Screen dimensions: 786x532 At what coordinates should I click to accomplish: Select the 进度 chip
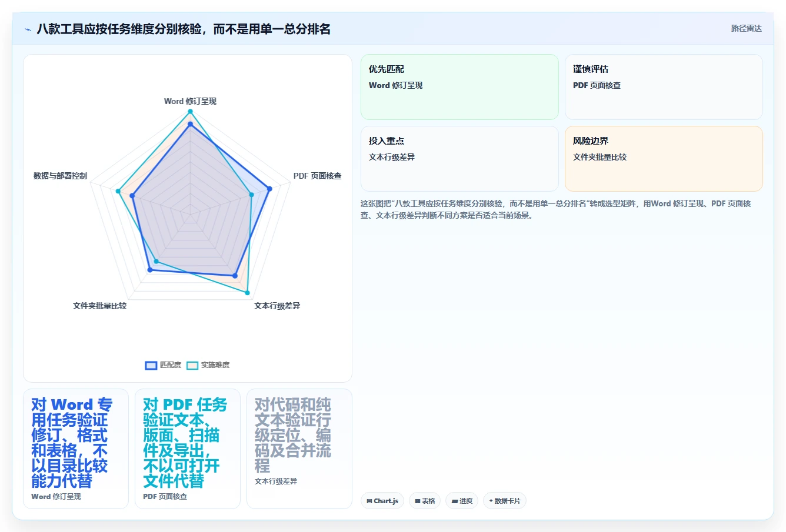tap(462, 501)
